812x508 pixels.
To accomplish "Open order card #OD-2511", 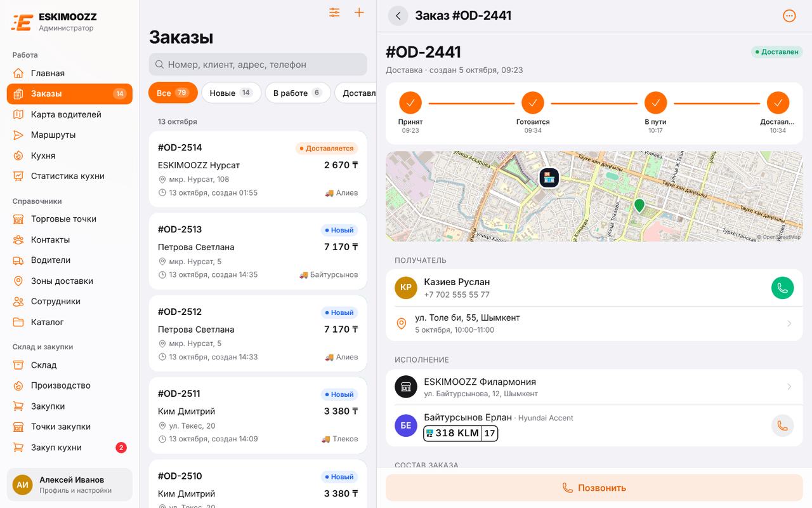I will click(x=258, y=416).
